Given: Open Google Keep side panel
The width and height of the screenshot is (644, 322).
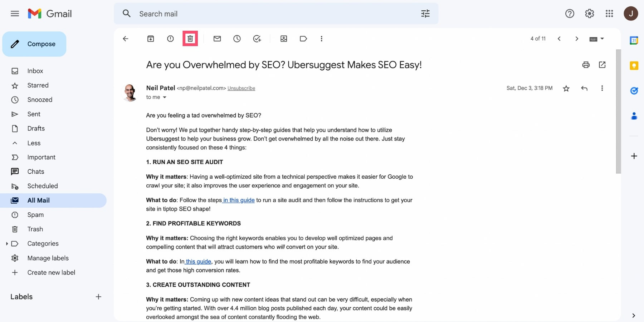Looking at the screenshot, I should [x=634, y=65].
